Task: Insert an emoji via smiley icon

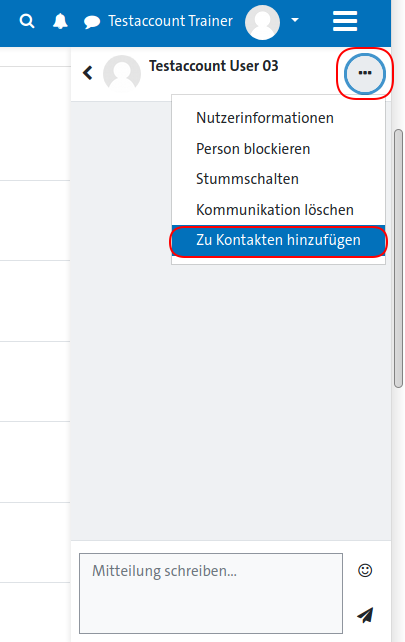Action: point(365,570)
